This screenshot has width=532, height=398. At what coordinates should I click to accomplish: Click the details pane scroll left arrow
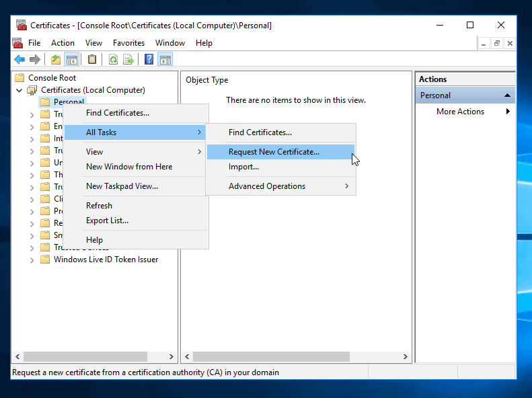click(187, 356)
